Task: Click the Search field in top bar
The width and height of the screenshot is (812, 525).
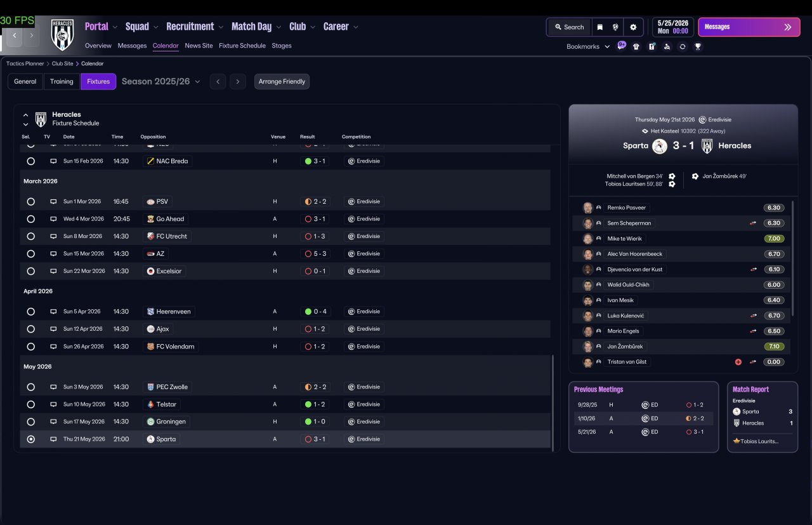Action: coord(569,27)
